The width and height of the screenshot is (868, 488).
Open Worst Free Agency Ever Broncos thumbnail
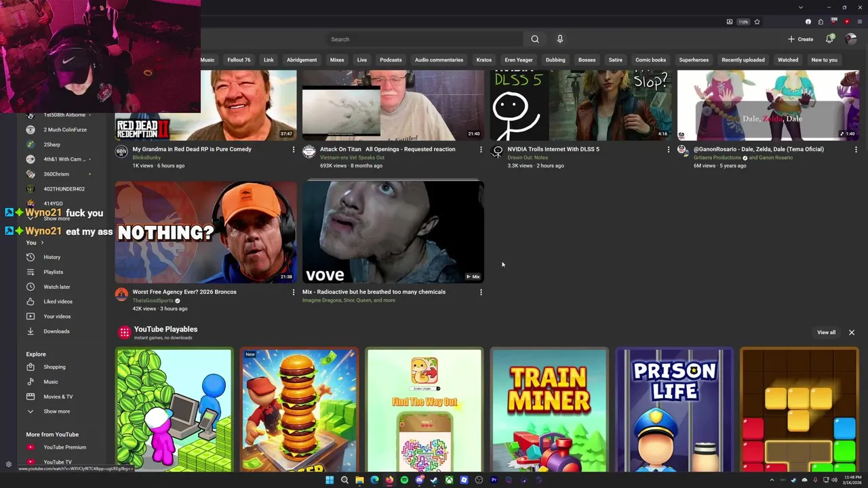tap(205, 232)
